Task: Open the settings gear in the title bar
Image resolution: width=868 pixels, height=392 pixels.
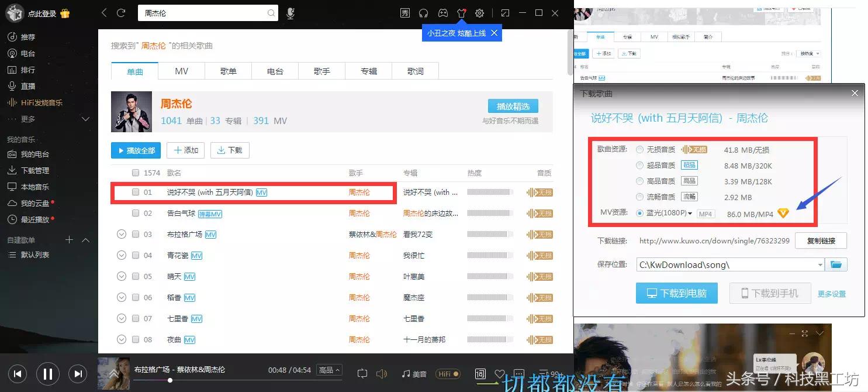Action: coord(480,13)
